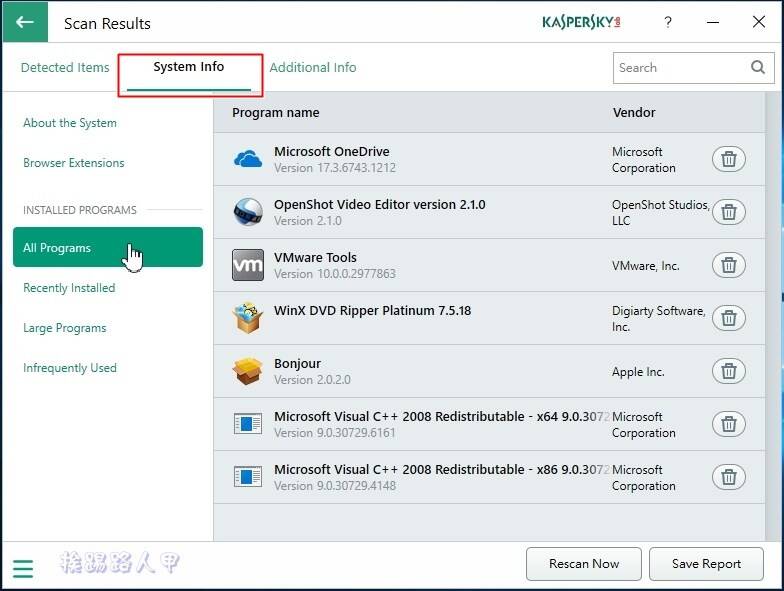The image size is (784, 591).
Task: Click Version 2.1.0 under OpenShot
Action: point(308,221)
